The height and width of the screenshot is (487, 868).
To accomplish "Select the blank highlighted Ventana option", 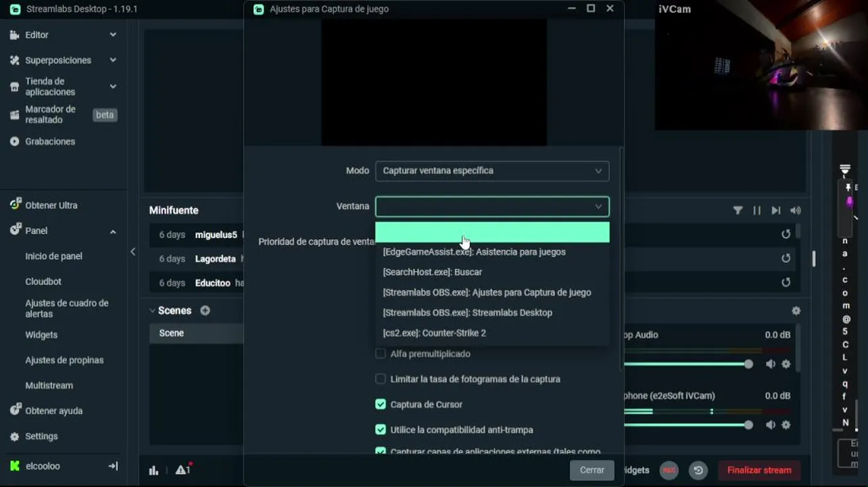I will tap(492, 232).
